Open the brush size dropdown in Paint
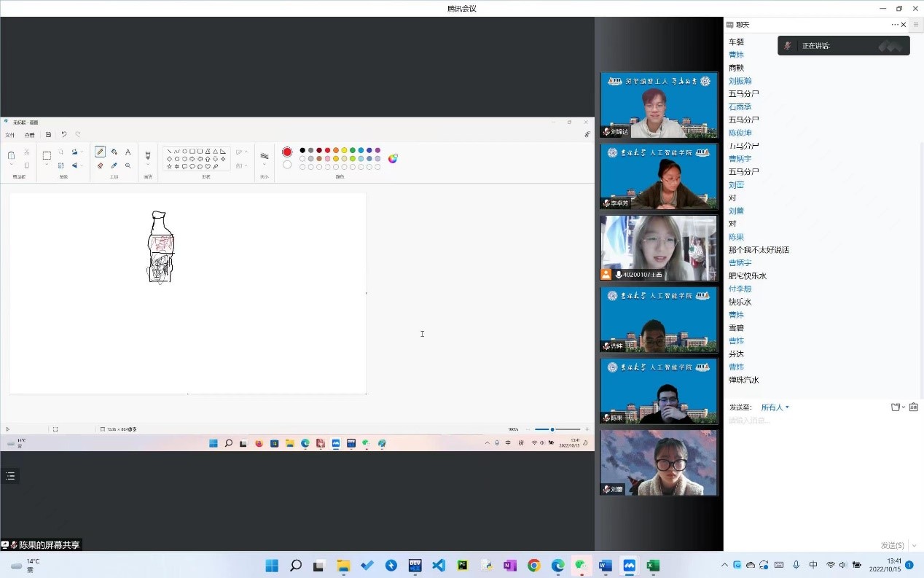The image size is (924, 578). [265, 158]
